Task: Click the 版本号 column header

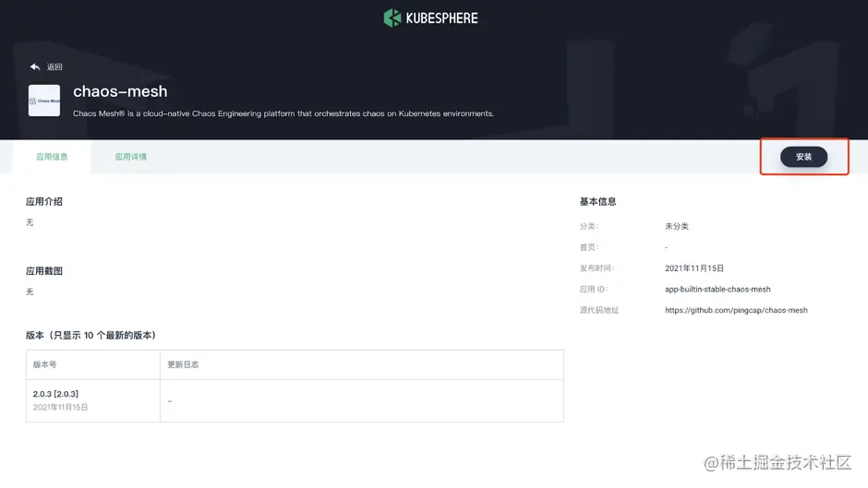Action: click(x=45, y=364)
